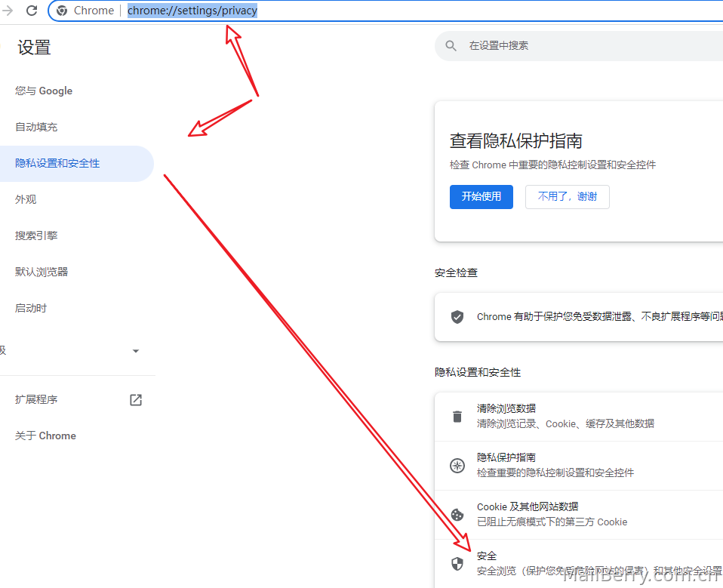The image size is (723, 588).
Task: Open 关于 Chrome page
Action: coord(45,436)
